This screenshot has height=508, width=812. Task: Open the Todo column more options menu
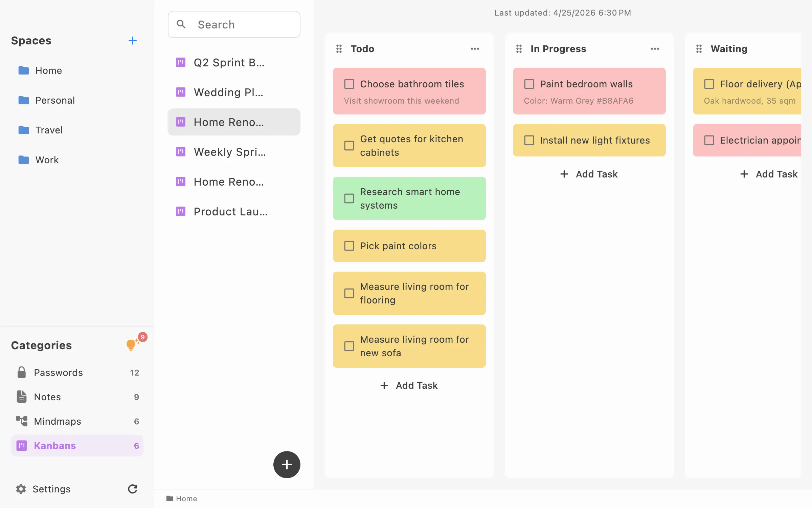475,49
